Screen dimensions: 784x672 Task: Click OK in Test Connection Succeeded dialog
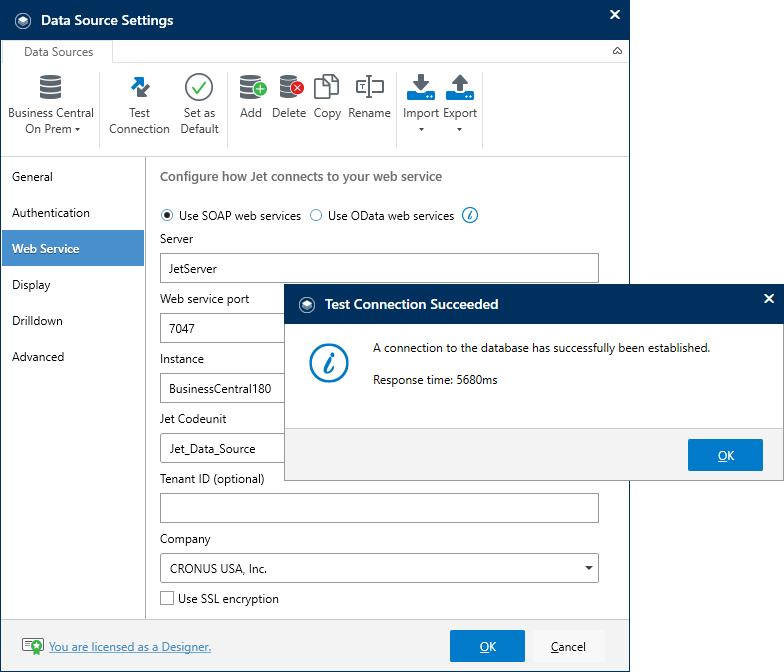pyautogui.click(x=726, y=455)
